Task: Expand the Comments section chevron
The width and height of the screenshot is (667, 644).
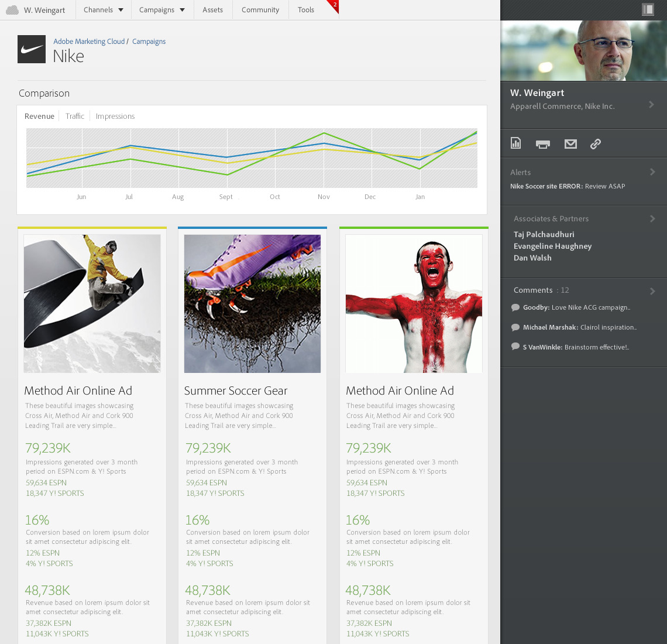Action: (x=652, y=291)
